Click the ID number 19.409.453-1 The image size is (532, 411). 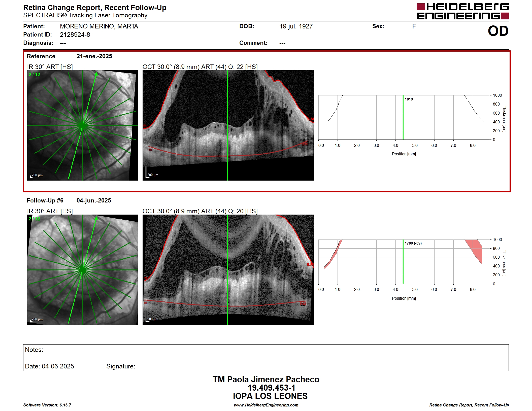[x=271, y=388]
